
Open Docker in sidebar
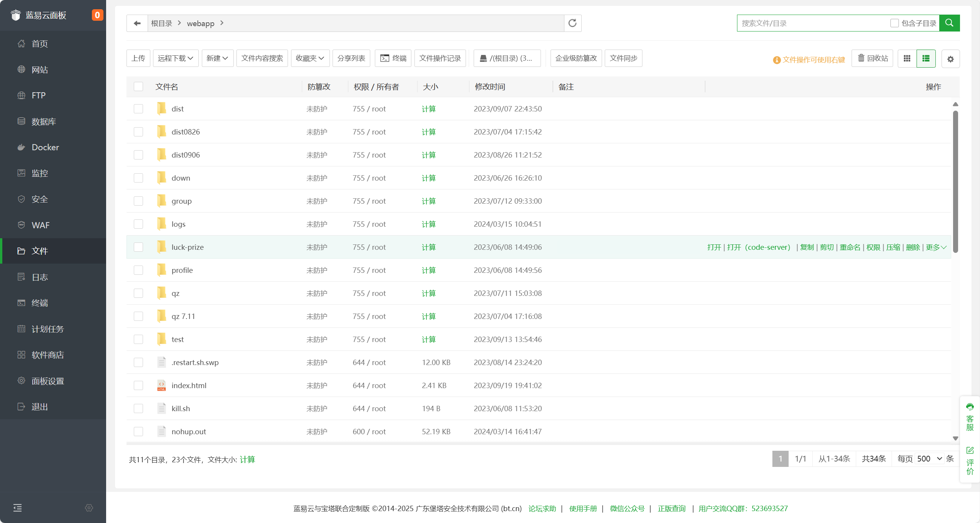point(53,147)
